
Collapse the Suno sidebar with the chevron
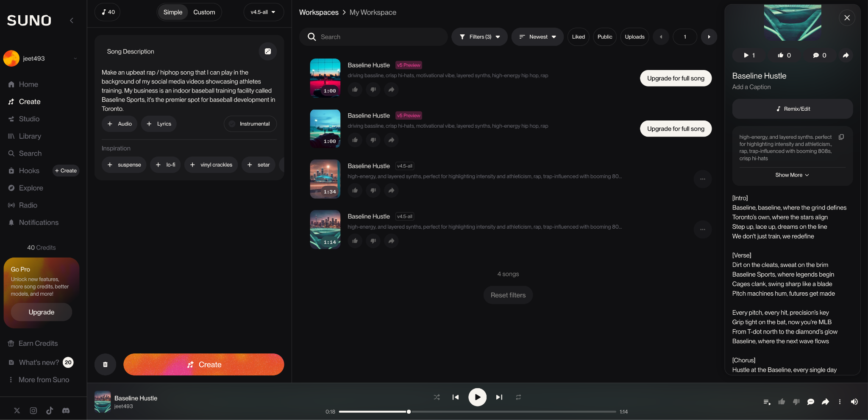coord(72,20)
